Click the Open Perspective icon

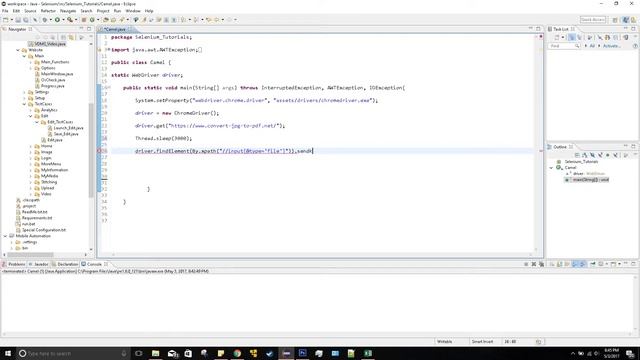(x=615, y=20)
